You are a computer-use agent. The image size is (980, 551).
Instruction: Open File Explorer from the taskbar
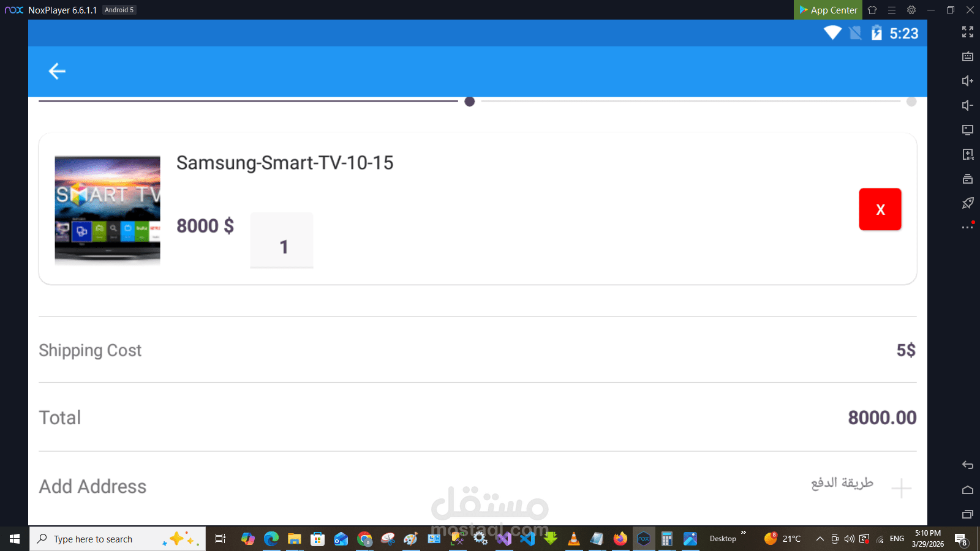coord(294,539)
